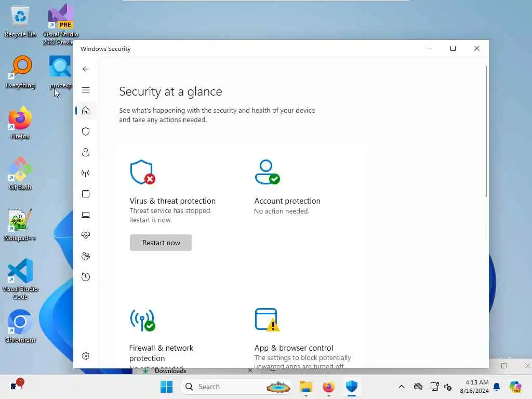
Task: Select Home in the sidebar
Action: click(86, 111)
